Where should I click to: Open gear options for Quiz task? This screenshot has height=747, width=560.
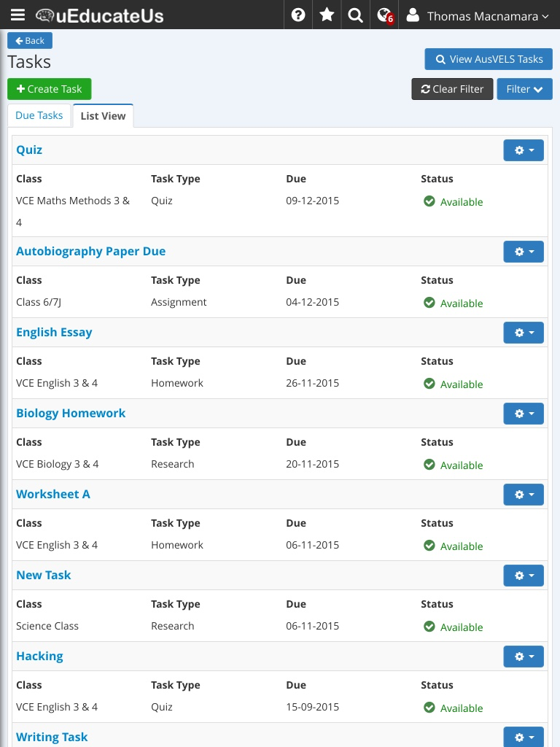[524, 150]
